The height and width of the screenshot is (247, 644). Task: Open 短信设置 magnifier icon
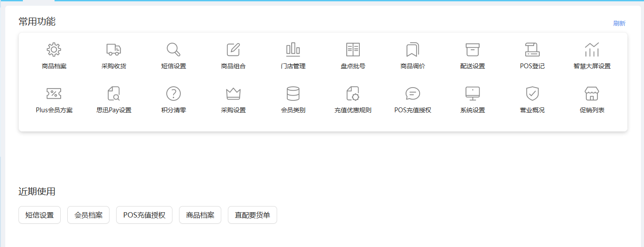click(173, 49)
